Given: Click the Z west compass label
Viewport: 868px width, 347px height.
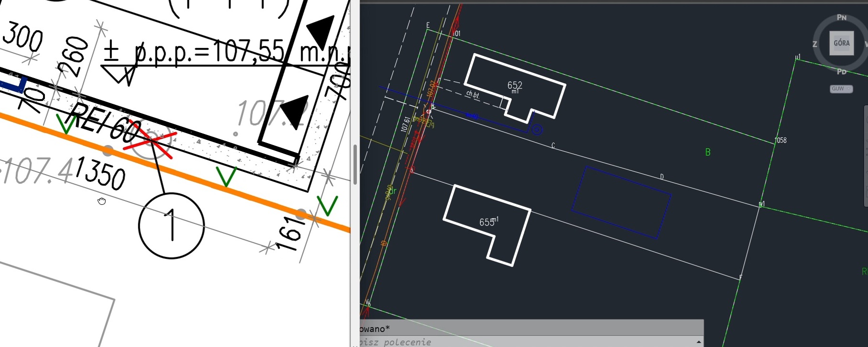Looking at the screenshot, I should tap(815, 44).
